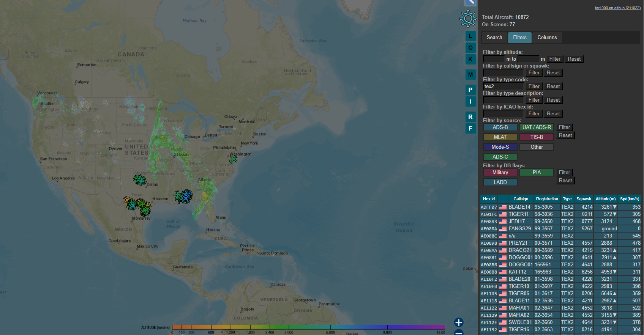Click the US flag in KATT12 row
This screenshot has width=644, height=335.
(x=503, y=272)
